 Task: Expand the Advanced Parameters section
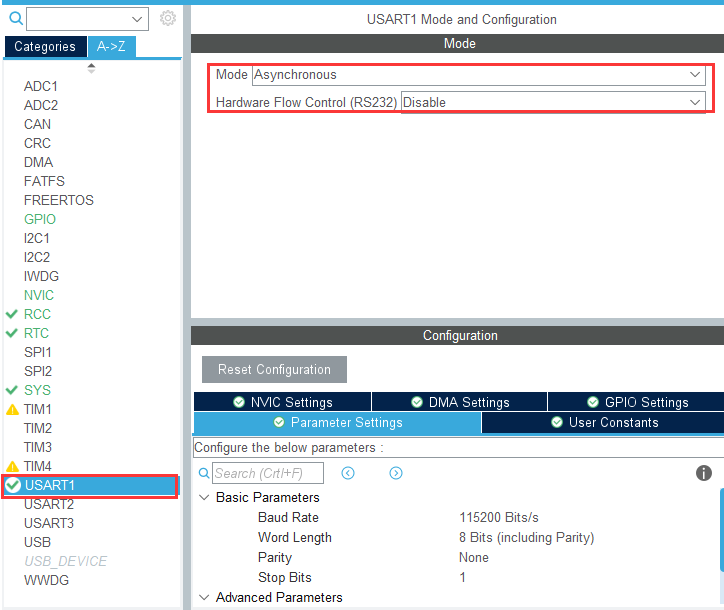click(x=204, y=597)
